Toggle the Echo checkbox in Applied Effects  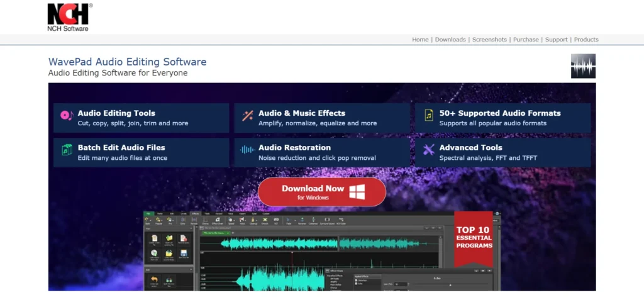[x=356, y=283]
